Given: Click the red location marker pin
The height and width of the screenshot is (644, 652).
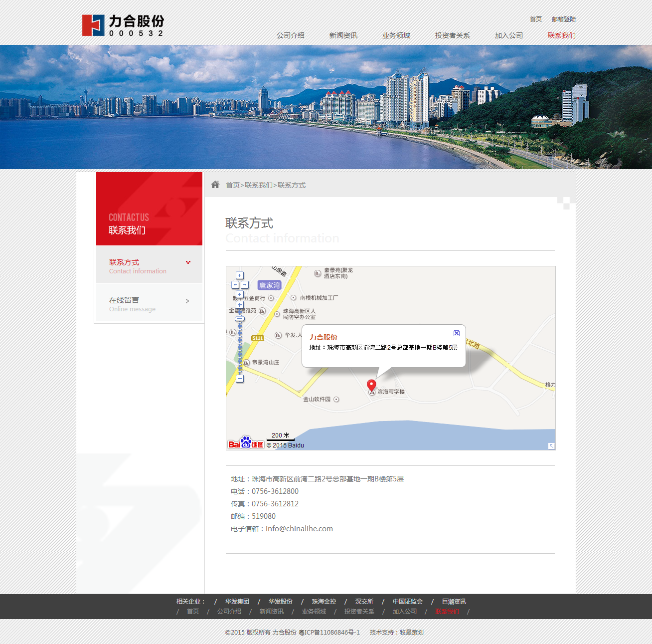Looking at the screenshot, I should click(371, 385).
